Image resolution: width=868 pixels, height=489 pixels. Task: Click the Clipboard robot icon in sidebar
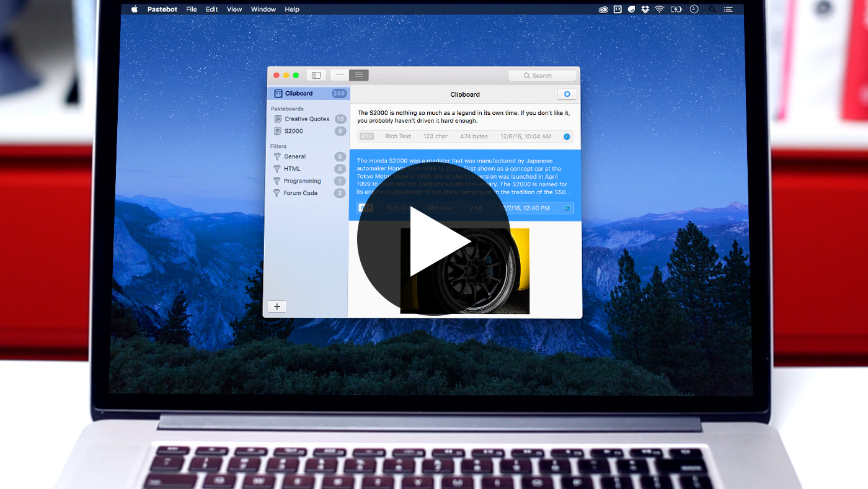(278, 93)
